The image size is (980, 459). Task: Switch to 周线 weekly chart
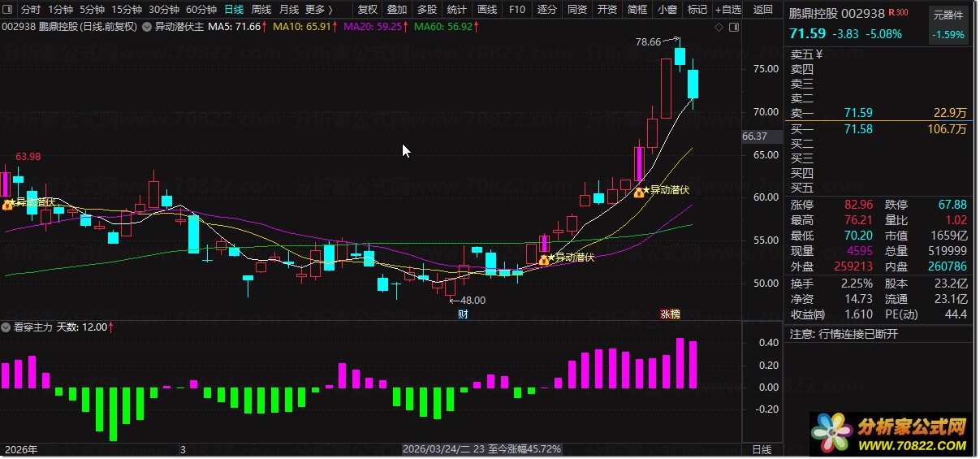[x=261, y=10]
